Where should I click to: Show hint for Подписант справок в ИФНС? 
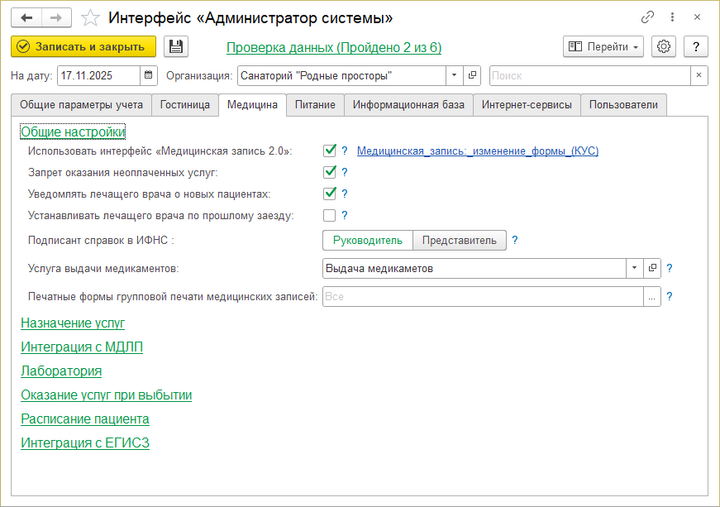tap(515, 240)
